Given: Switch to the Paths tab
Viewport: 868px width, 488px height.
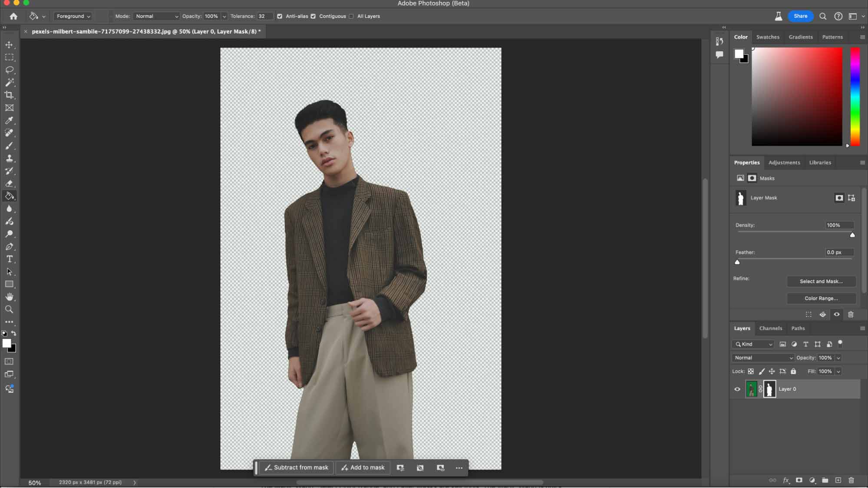Looking at the screenshot, I should pos(798,328).
